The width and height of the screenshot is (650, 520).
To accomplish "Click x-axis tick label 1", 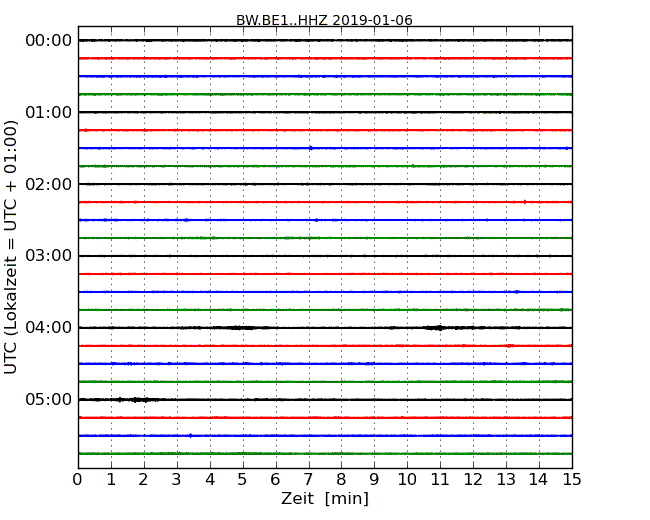I will pyautogui.click(x=111, y=480).
